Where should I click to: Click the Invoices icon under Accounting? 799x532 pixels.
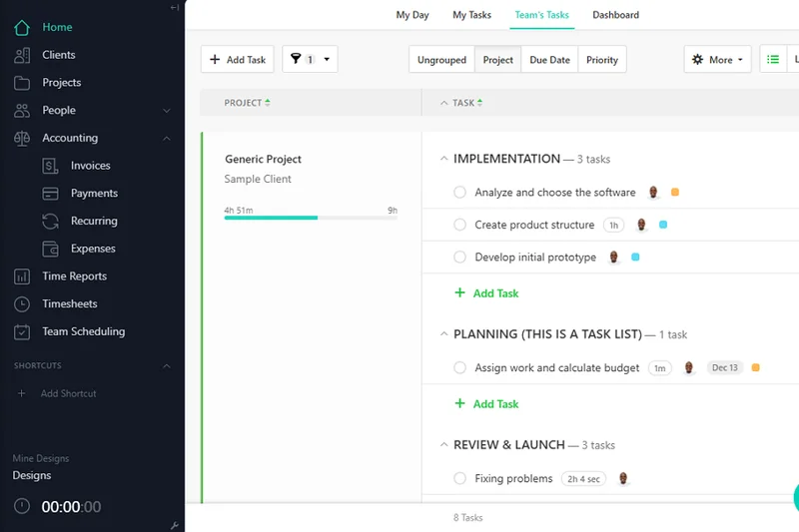pyautogui.click(x=51, y=166)
